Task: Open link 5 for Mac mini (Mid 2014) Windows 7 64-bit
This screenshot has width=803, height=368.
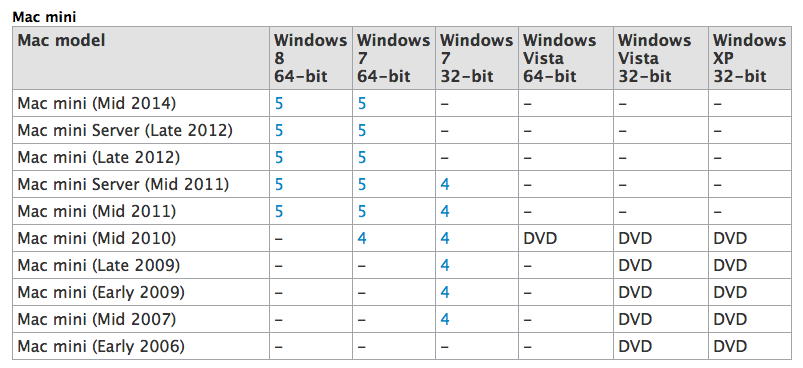Action: 362,104
